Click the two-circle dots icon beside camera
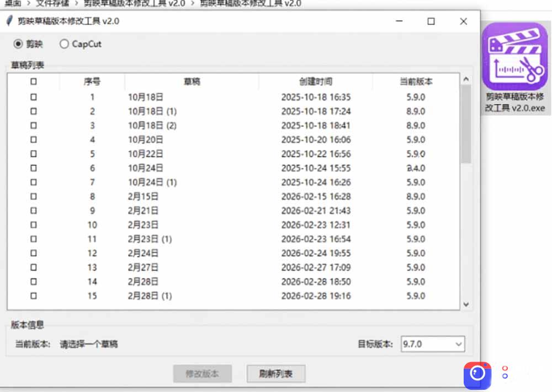The width and height of the screenshot is (552, 392). [x=505, y=372]
